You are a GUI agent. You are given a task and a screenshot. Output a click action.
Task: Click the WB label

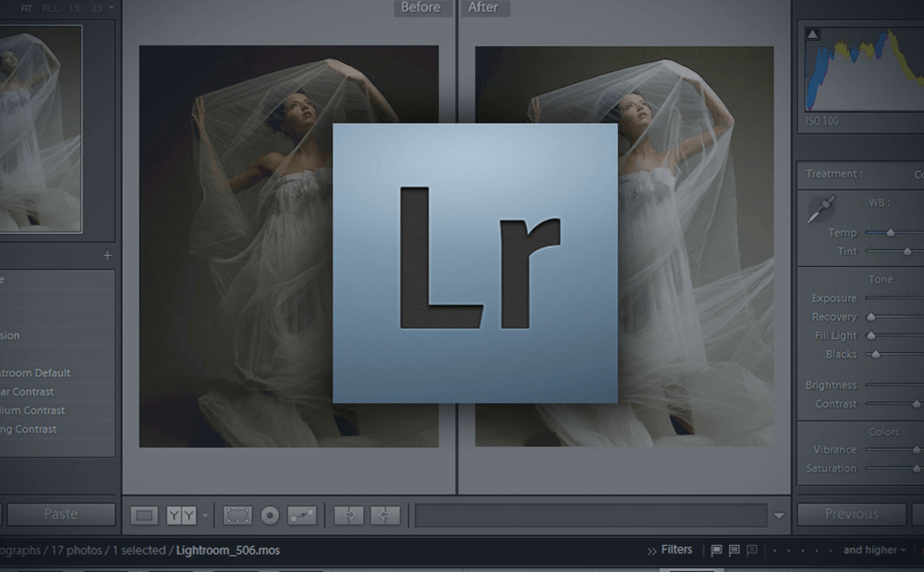point(880,202)
